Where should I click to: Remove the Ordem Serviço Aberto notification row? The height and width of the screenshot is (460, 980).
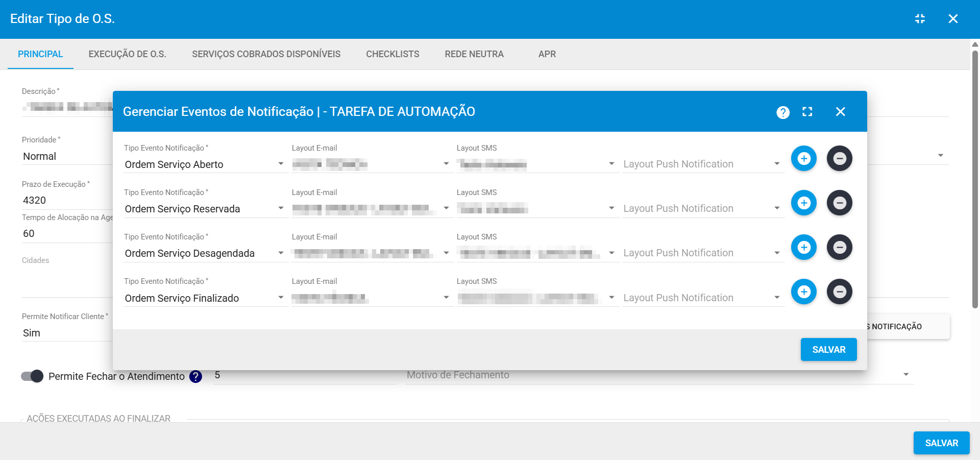tap(840, 158)
